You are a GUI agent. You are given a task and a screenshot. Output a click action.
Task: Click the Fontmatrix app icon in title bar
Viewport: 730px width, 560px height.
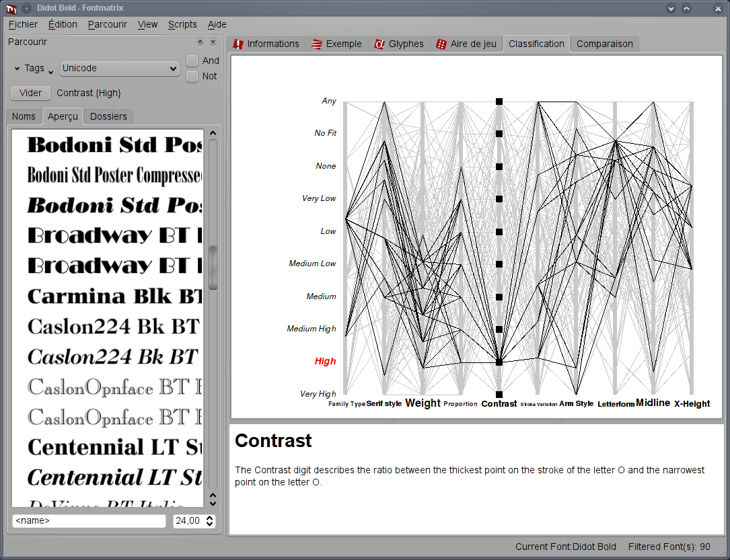[11, 8]
